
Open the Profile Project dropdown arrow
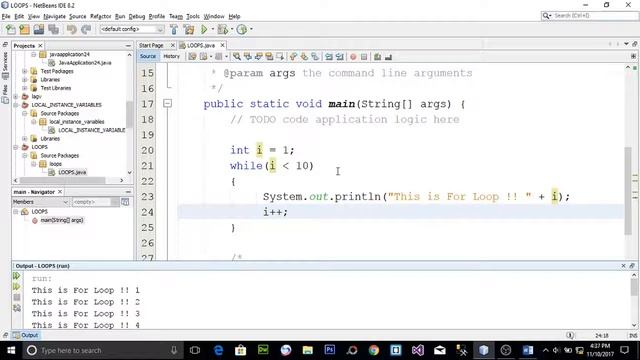[251, 29]
